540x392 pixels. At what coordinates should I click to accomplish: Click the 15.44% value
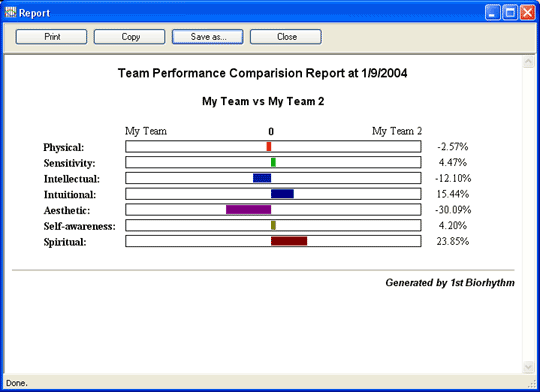(453, 194)
